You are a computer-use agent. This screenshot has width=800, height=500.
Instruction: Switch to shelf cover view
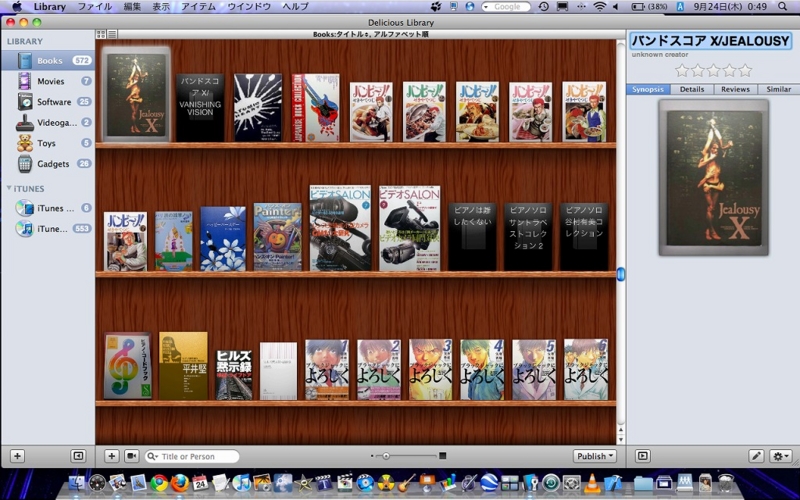101,34
